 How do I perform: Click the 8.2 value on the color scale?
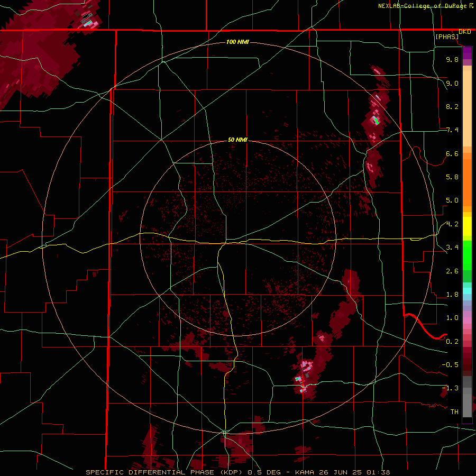[x=452, y=106]
